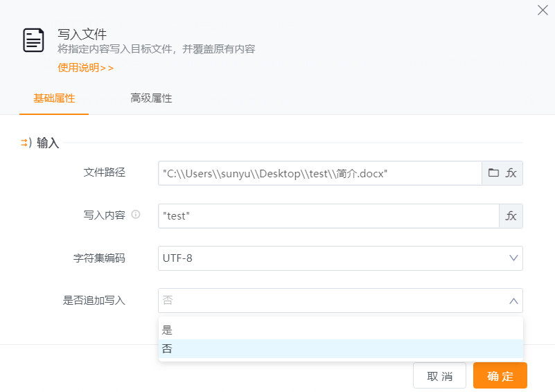555x392 pixels.
Task: Click the 写入文件 document icon
Action: pyautogui.click(x=33, y=40)
